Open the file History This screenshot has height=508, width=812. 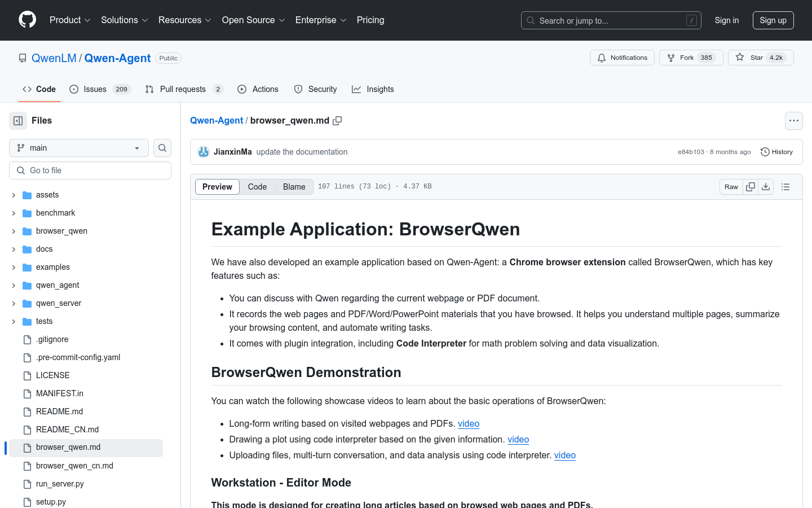pyautogui.click(x=776, y=152)
